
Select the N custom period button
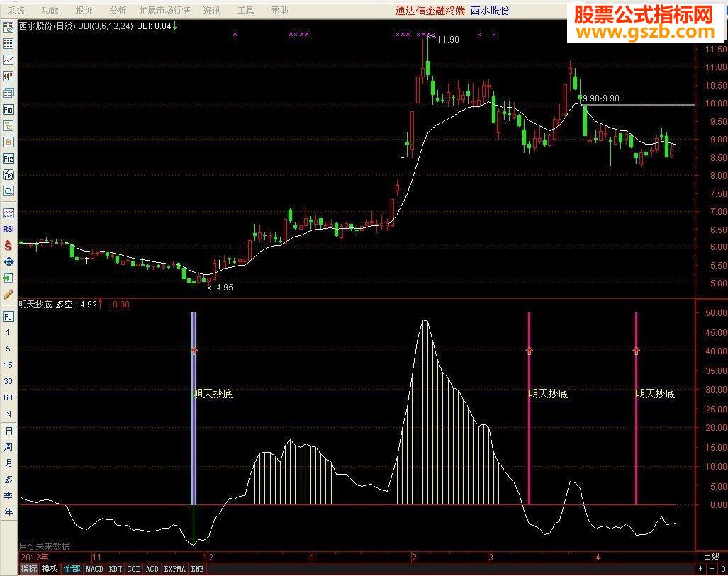(8, 414)
